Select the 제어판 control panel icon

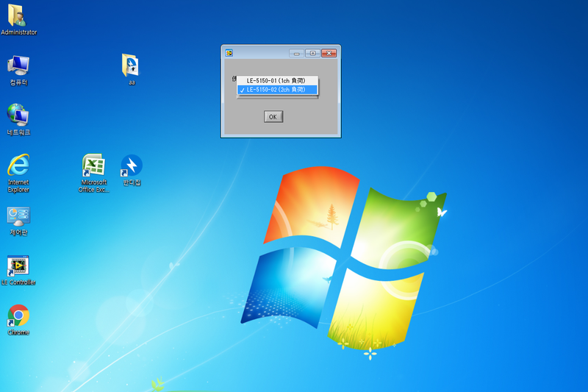tap(18, 216)
